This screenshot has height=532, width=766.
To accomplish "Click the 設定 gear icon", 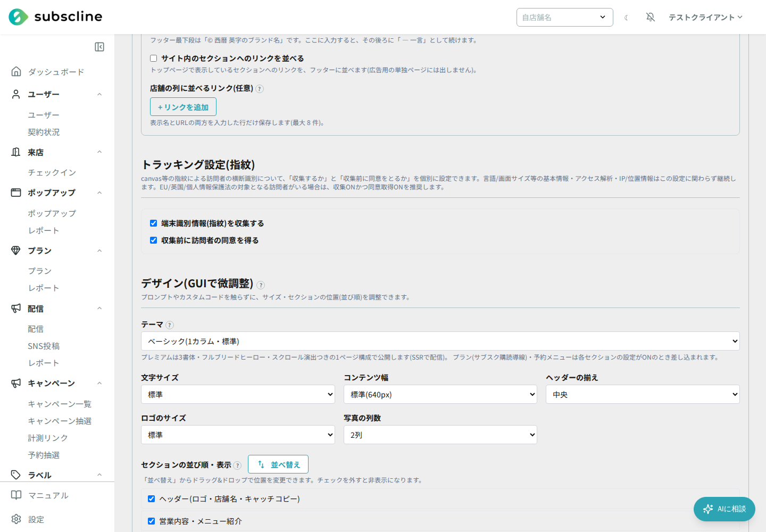I will tap(16, 519).
